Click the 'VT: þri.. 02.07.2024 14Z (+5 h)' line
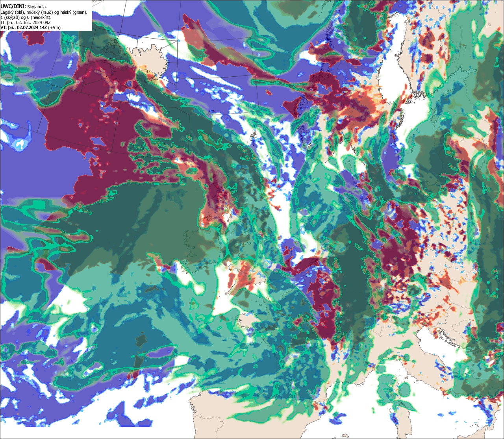Viewport: 504px width, 439px height. (x=31, y=28)
